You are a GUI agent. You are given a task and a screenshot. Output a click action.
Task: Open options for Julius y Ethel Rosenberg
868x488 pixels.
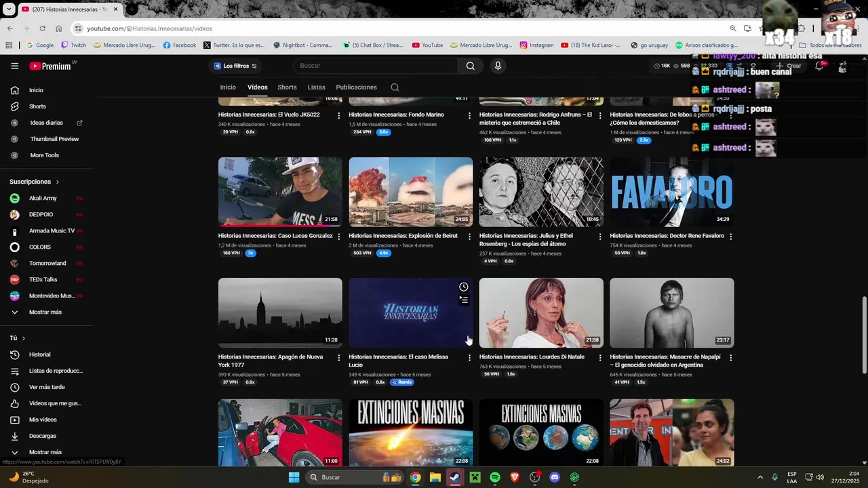599,237
